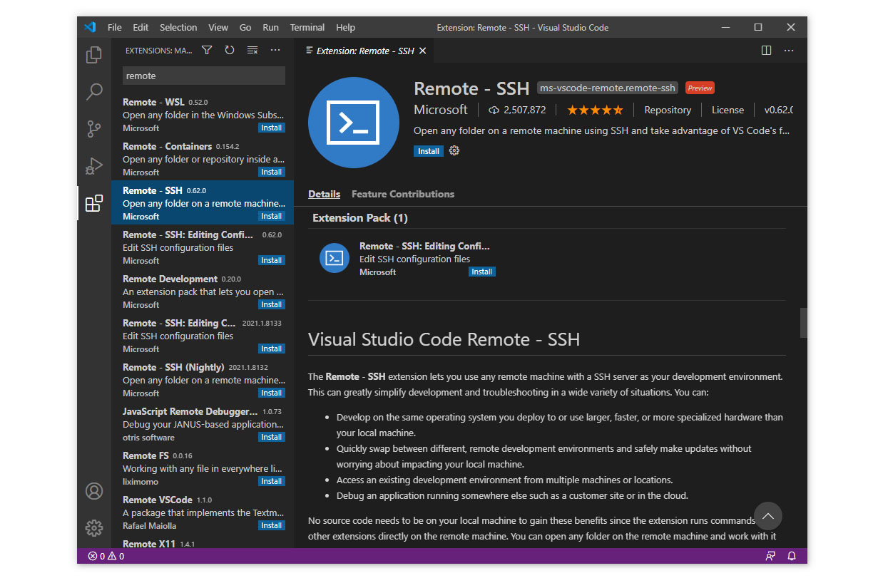Select JavaScript Remote Debugger list entry

point(203,424)
